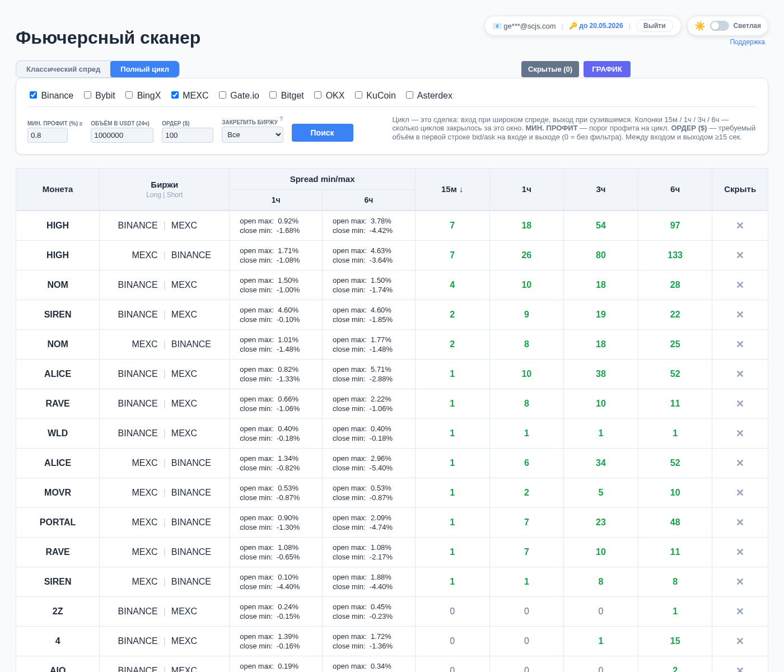Click the sun icon near theme switch

coord(700,26)
